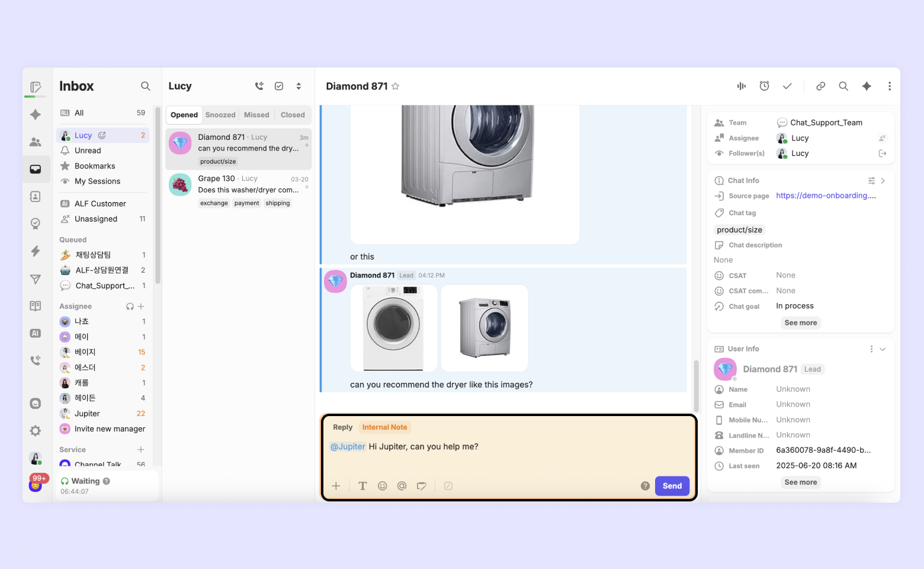Insert a mention with the @ icon
Viewport: 924px width, 569px height.
tap(402, 486)
